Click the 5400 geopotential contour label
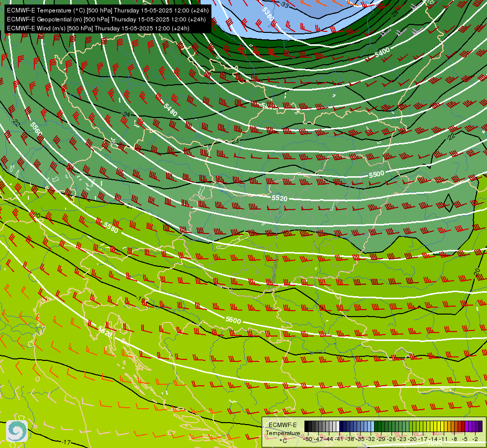This screenshot has width=487, height=448. (382, 53)
